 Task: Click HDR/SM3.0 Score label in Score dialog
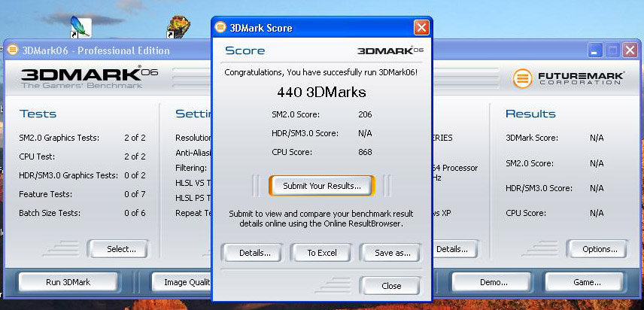pos(305,133)
